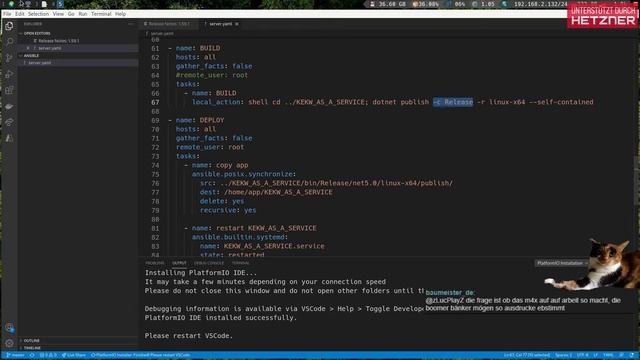Click 'ansible.posix.synchronize:' on line 75
This screenshot has width=640, height=360.
244,174
